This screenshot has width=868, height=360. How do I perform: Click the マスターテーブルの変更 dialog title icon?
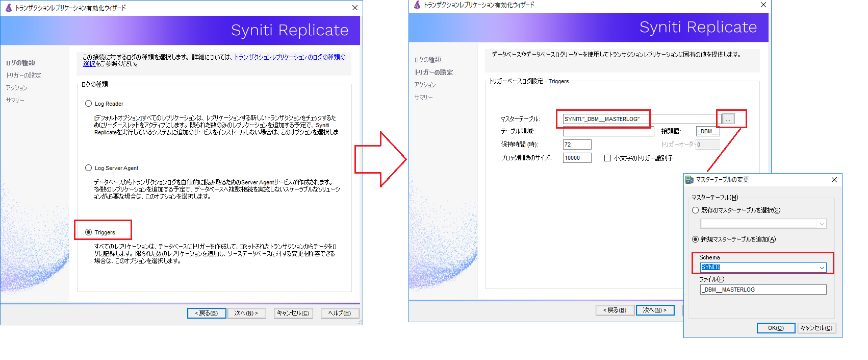pyautogui.click(x=690, y=180)
